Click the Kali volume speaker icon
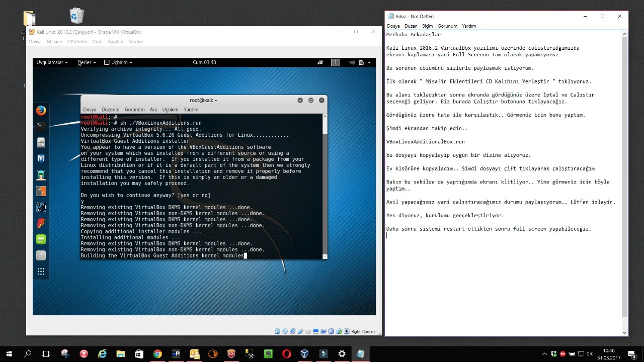This screenshot has height=362, width=644. (352, 62)
